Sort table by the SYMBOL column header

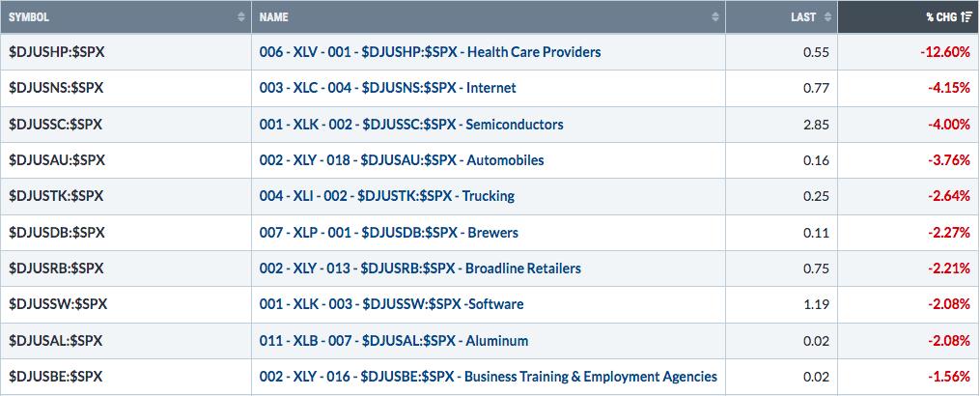pos(126,16)
